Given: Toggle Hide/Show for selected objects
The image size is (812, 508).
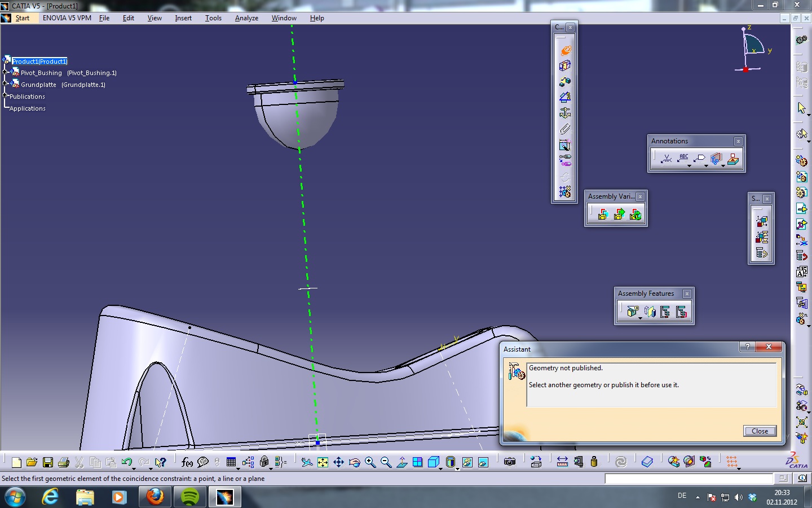Looking at the screenshot, I should coord(467,462).
